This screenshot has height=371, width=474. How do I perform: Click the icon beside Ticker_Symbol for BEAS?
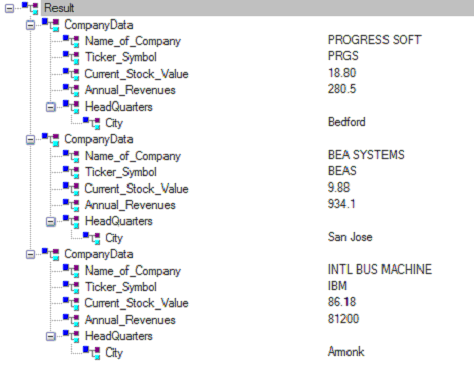(71, 172)
